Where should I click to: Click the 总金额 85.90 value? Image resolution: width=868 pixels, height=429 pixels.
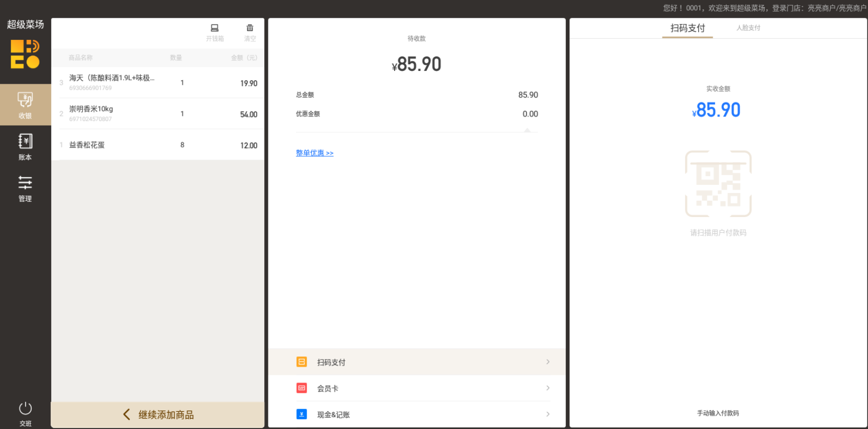[528, 95]
